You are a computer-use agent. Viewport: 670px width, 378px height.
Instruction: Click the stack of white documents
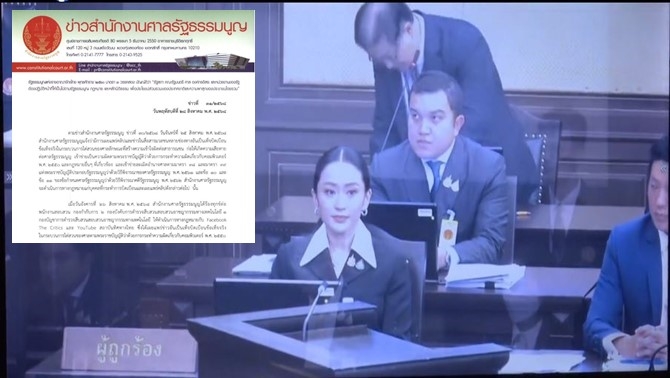click(x=485, y=275)
